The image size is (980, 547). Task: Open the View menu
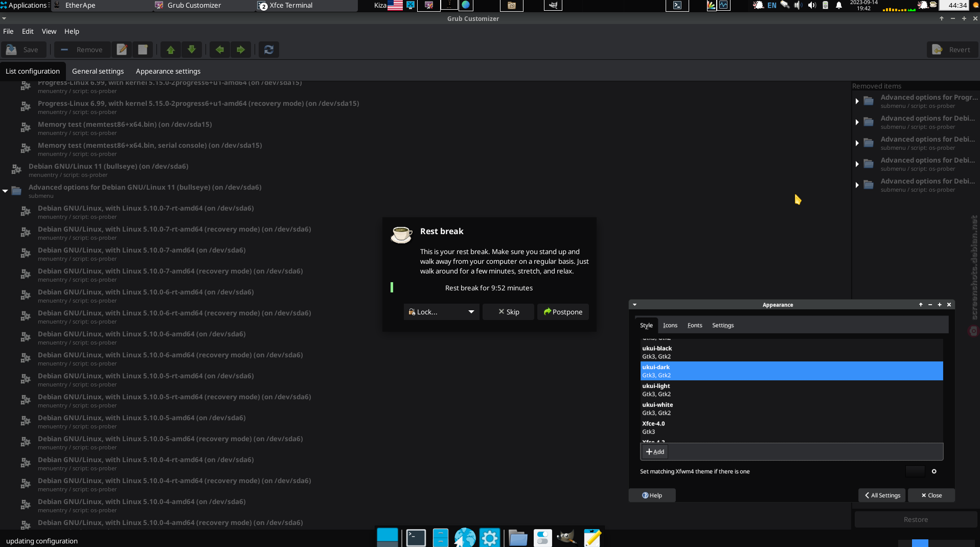pyautogui.click(x=49, y=31)
